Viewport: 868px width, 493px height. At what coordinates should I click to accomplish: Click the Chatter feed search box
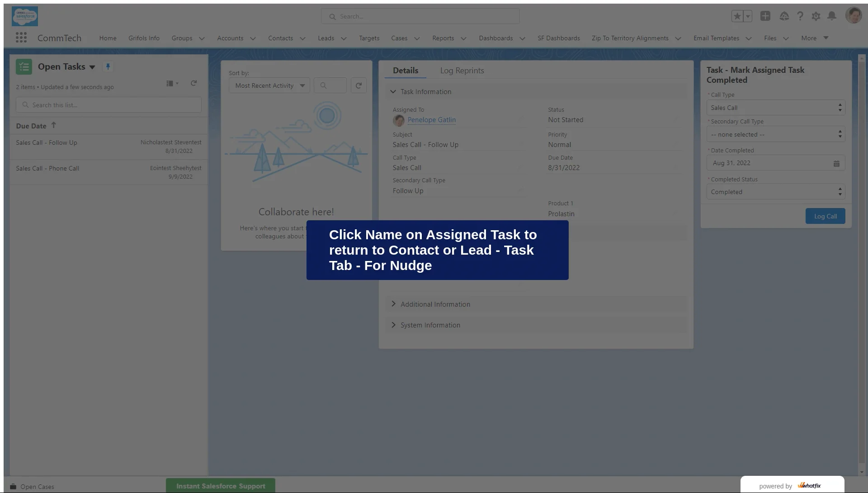[x=330, y=85]
